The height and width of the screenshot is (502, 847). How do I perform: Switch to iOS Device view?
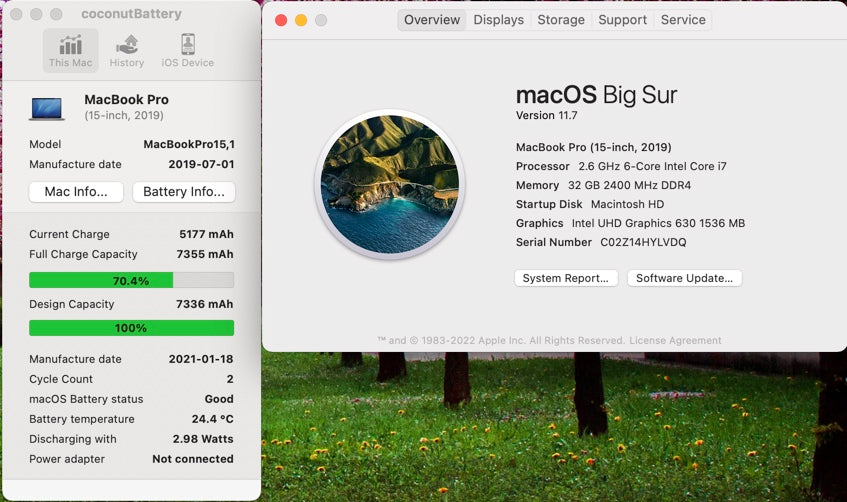click(x=187, y=51)
